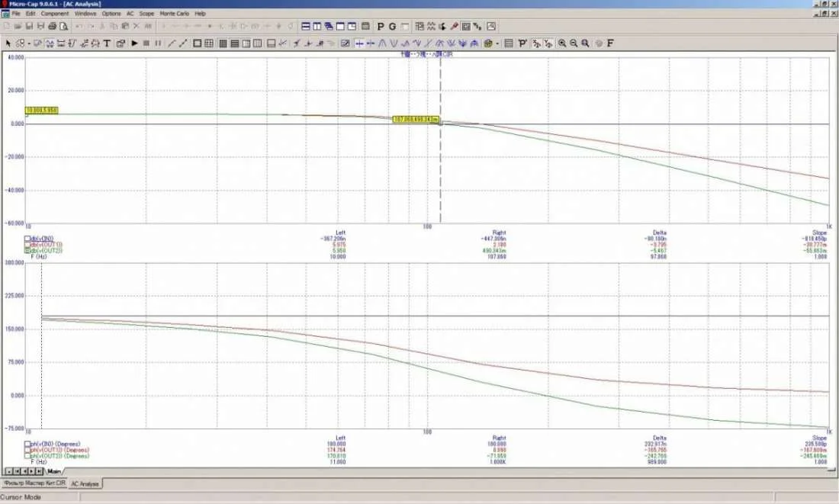Image resolution: width=839 pixels, height=504 pixels.
Task: Click the Run analysis play button
Action: coord(135,43)
